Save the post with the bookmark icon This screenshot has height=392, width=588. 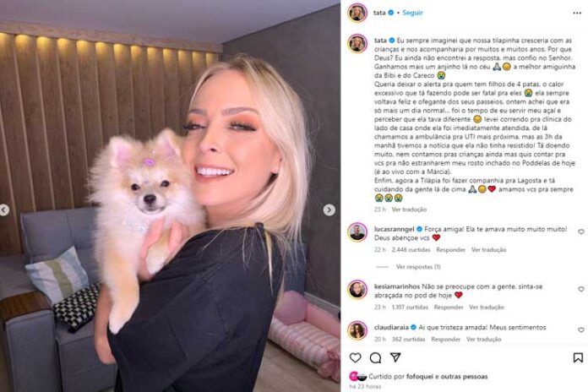tap(578, 357)
